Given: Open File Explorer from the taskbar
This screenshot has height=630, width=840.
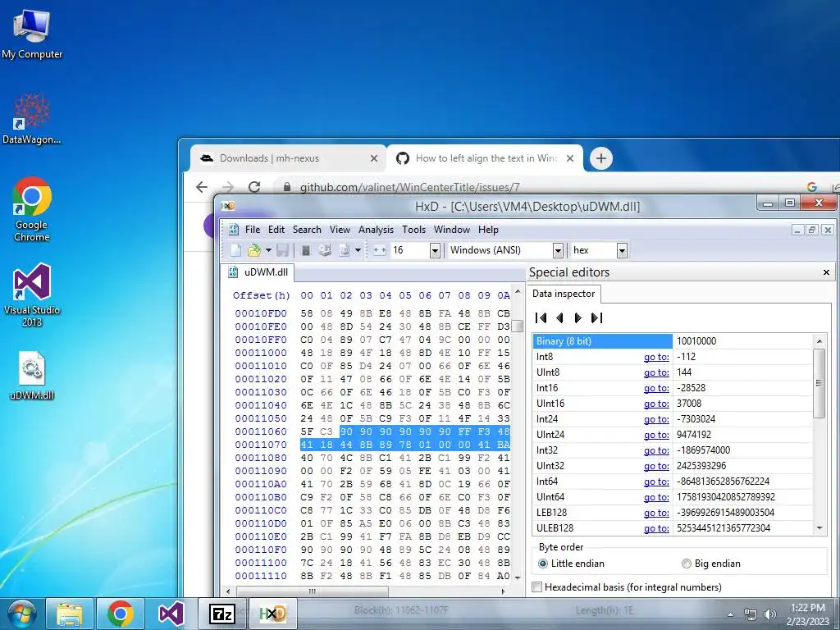Looking at the screenshot, I should [x=70, y=614].
